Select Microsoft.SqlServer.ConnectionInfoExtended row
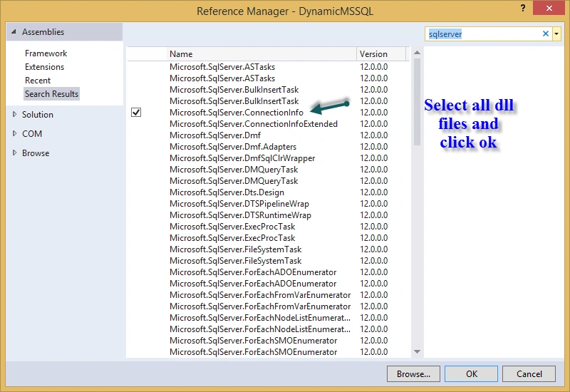The width and height of the screenshot is (570, 392). pyautogui.click(x=269, y=123)
